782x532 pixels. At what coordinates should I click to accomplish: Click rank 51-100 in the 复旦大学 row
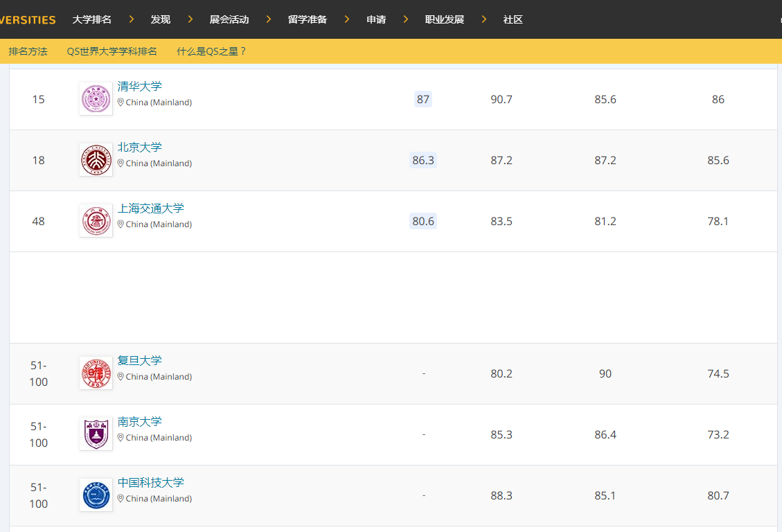coord(38,373)
